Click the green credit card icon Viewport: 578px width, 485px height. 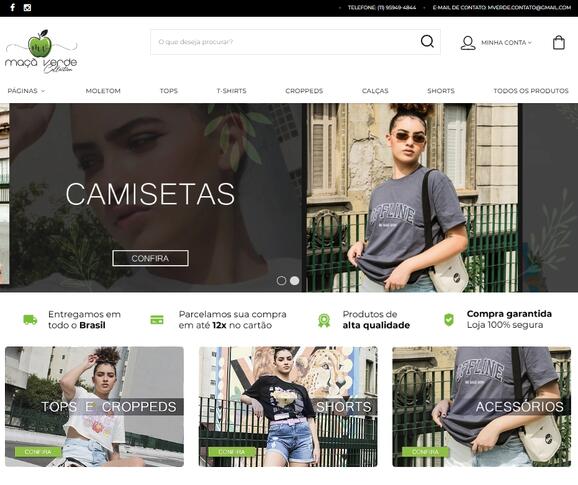click(157, 320)
